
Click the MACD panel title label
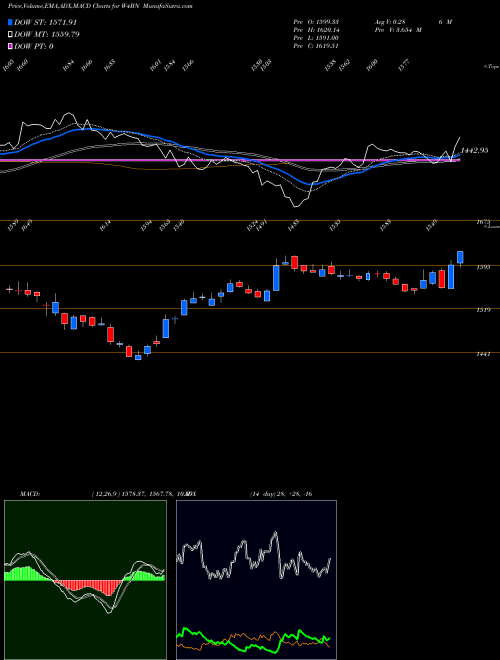pos(30,494)
